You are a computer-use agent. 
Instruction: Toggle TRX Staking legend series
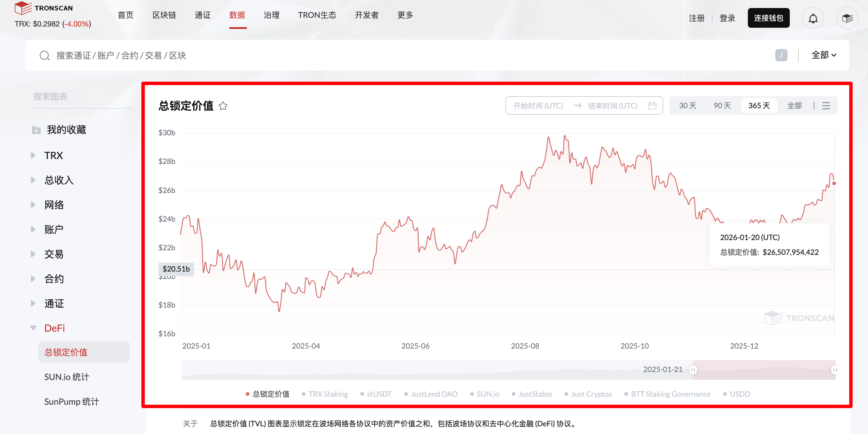click(x=325, y=394)
